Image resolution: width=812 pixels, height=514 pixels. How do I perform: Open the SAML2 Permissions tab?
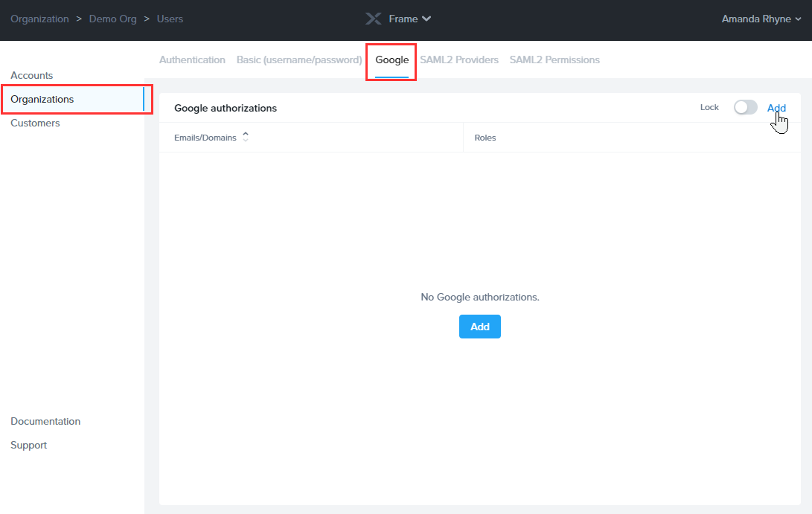[554, 60]
